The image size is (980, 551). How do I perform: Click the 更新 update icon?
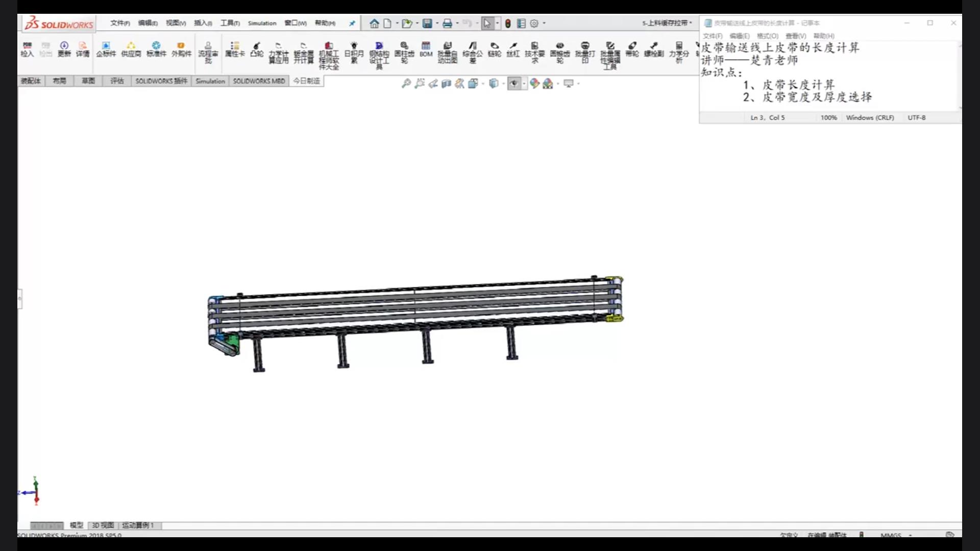tap(64, 49)
